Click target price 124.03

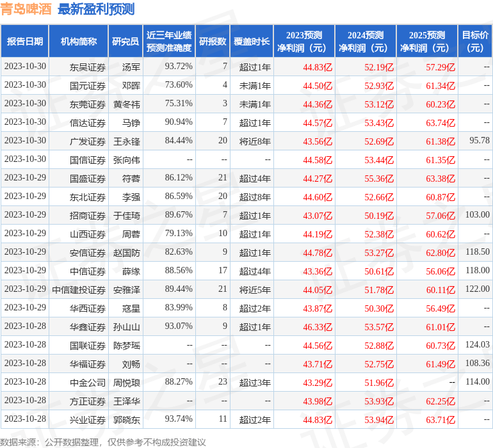tap(478, 344)
